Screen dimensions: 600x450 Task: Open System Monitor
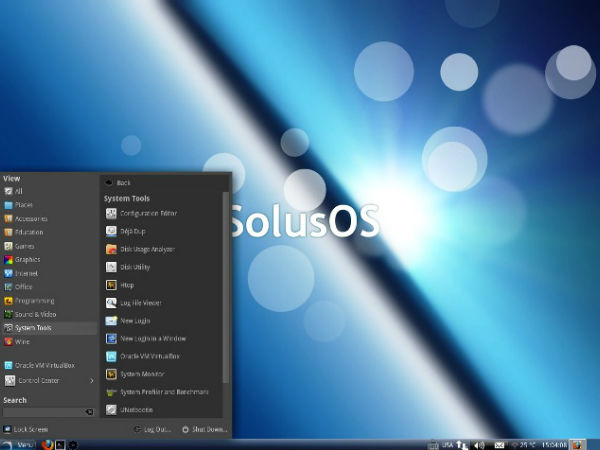pos(141,374)
